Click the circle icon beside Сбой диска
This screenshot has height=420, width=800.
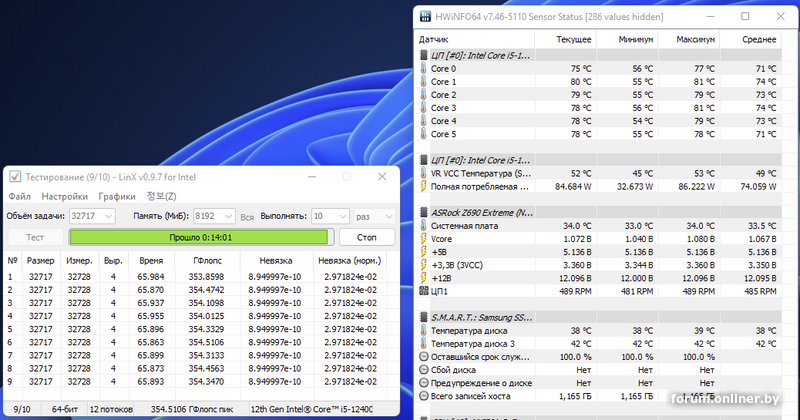[424, 369]
